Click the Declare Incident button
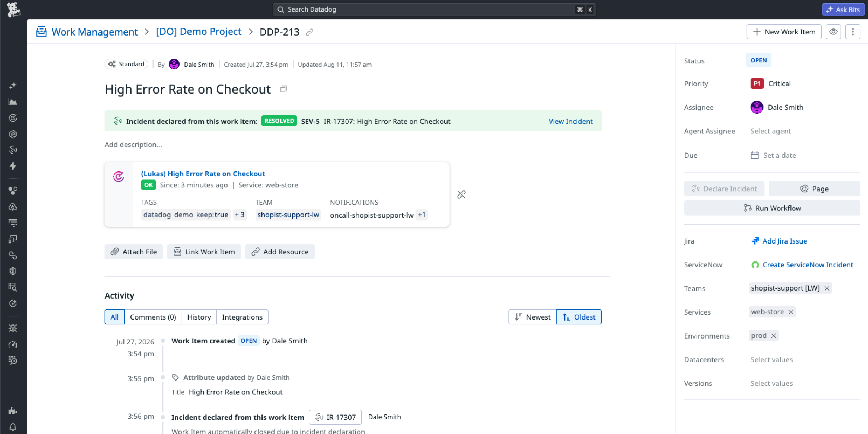This screenshot has width=868, height=434. (x=724, y=189)
